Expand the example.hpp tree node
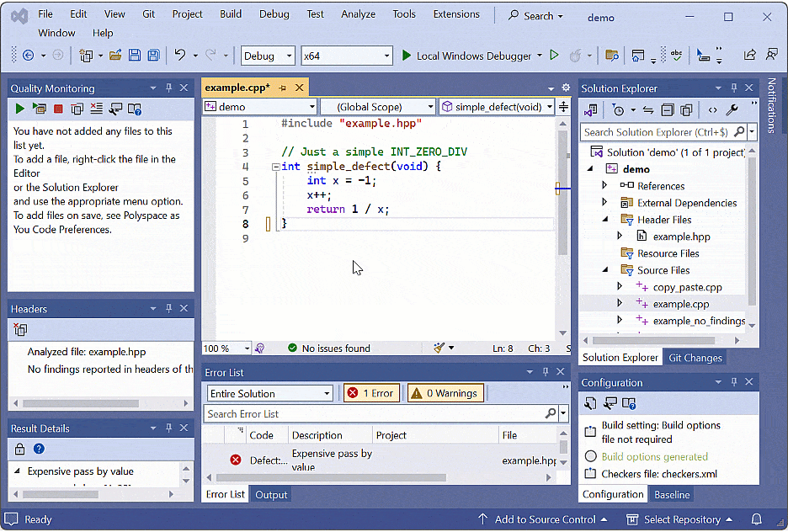 click(620, 237)
